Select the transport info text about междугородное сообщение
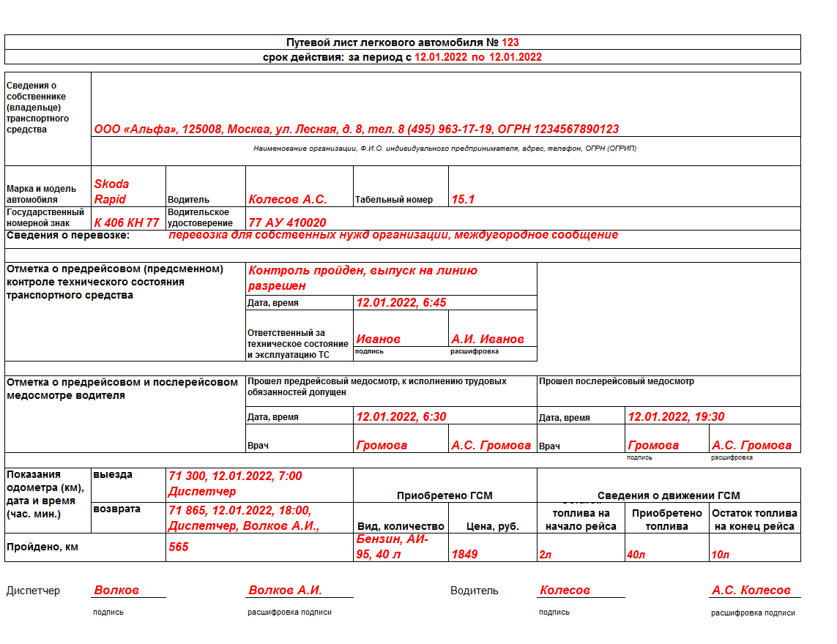Screen dimensions: 837x644 [393, 235]
